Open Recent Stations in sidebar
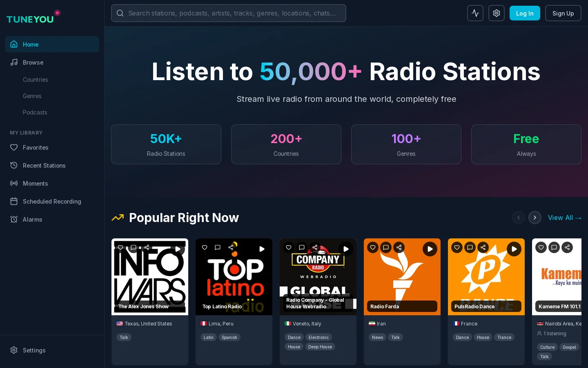588x368 pixels. point(52,165)
